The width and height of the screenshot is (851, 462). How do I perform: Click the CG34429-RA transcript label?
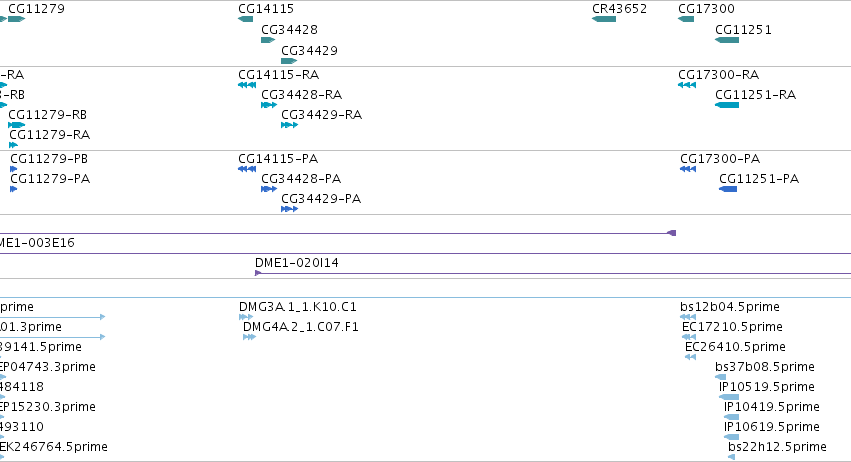coord(321,115)
